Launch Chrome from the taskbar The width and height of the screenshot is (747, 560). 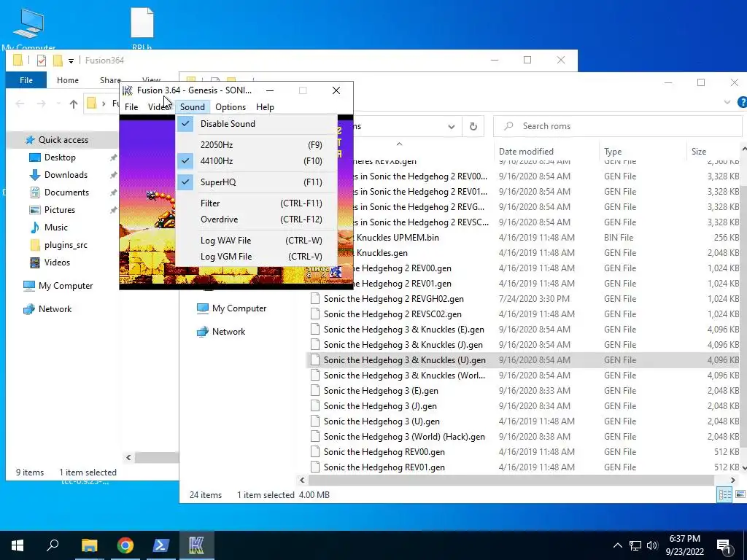point(125,545)
